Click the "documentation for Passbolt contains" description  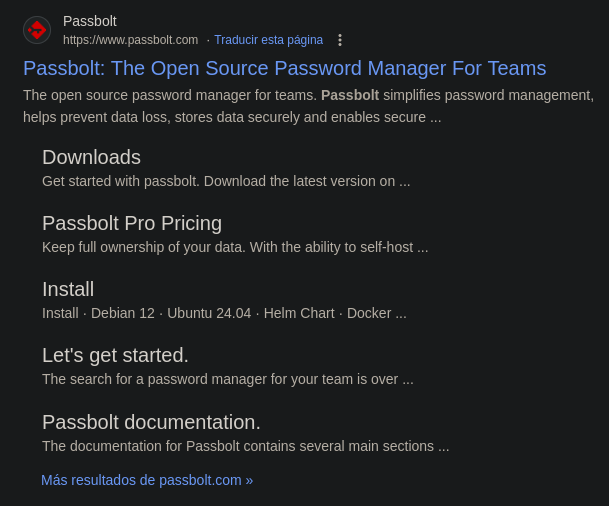point(245,446)
